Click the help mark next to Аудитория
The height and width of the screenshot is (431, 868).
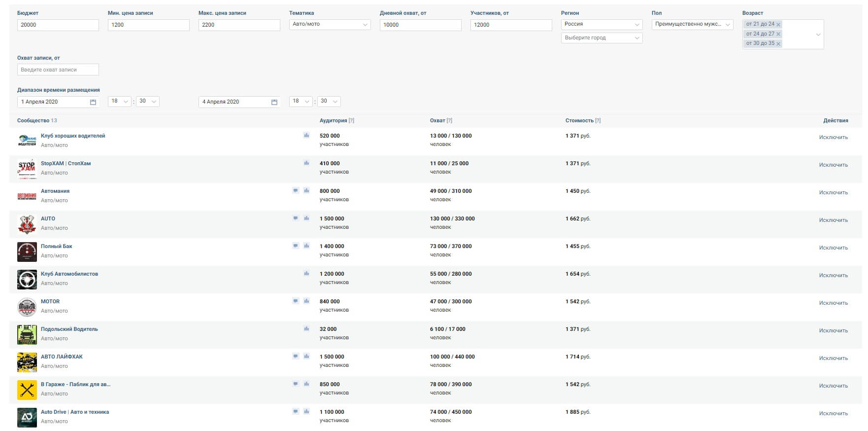point(351,120)
